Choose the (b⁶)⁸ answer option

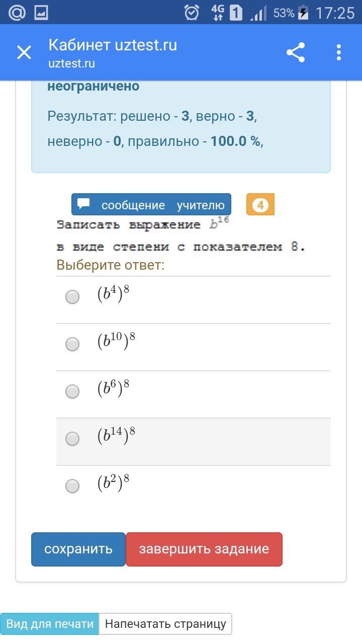(x=73, y=391)
